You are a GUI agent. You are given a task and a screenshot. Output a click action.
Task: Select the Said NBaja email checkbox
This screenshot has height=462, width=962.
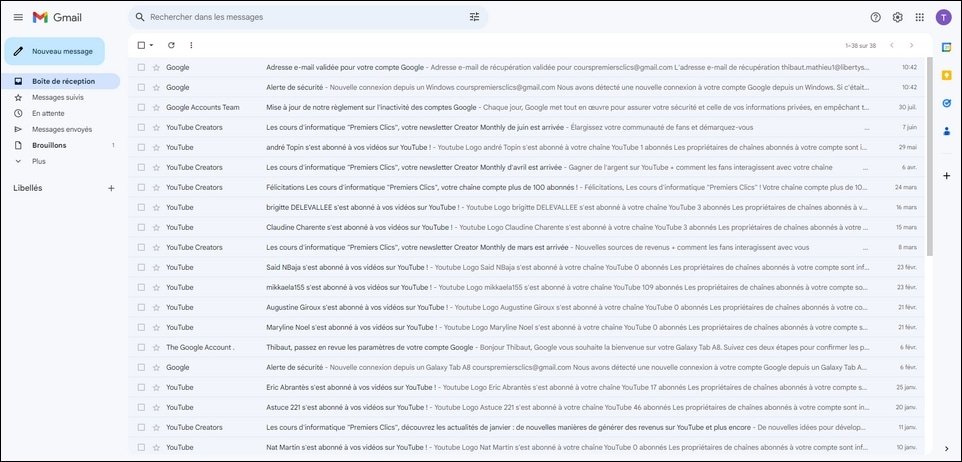141,268
